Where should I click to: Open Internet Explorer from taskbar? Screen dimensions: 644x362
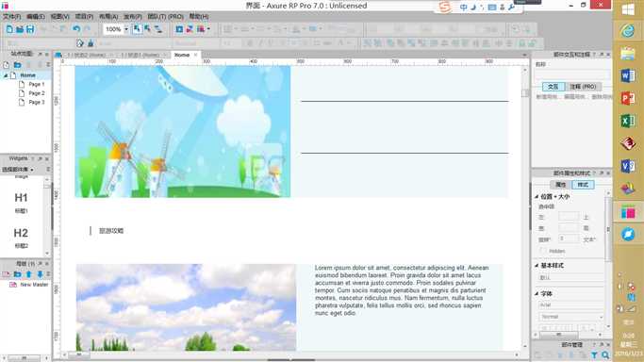point(628,31)
